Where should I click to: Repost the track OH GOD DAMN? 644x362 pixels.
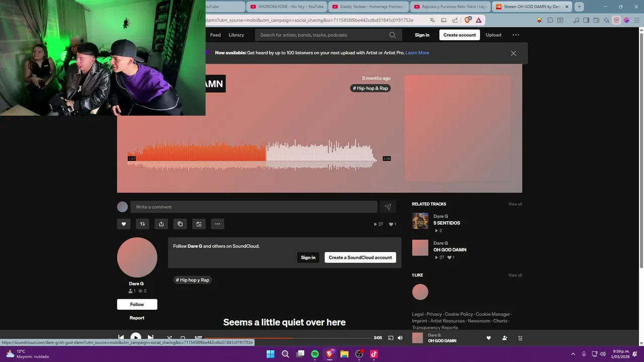pyautogui.click(x=142, y=224)
